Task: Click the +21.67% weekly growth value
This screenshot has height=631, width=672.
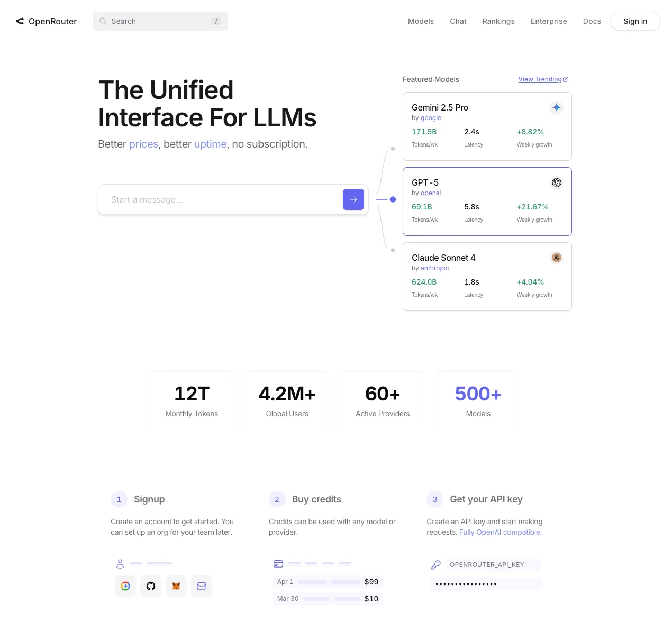Action: point(532,207)
